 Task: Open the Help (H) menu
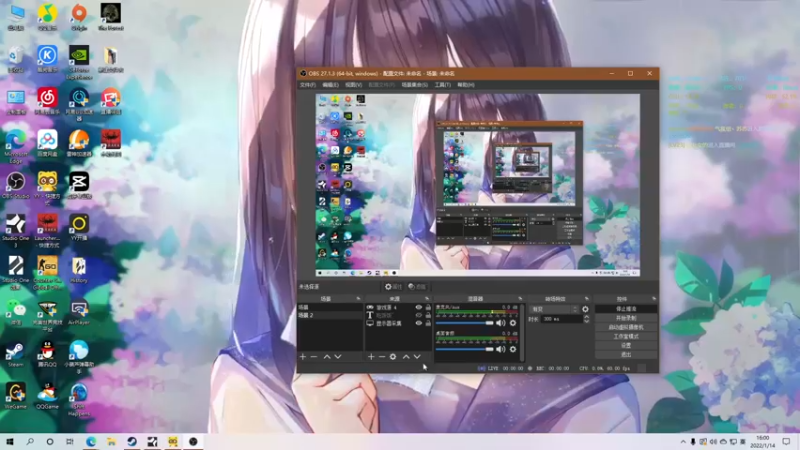465,85
